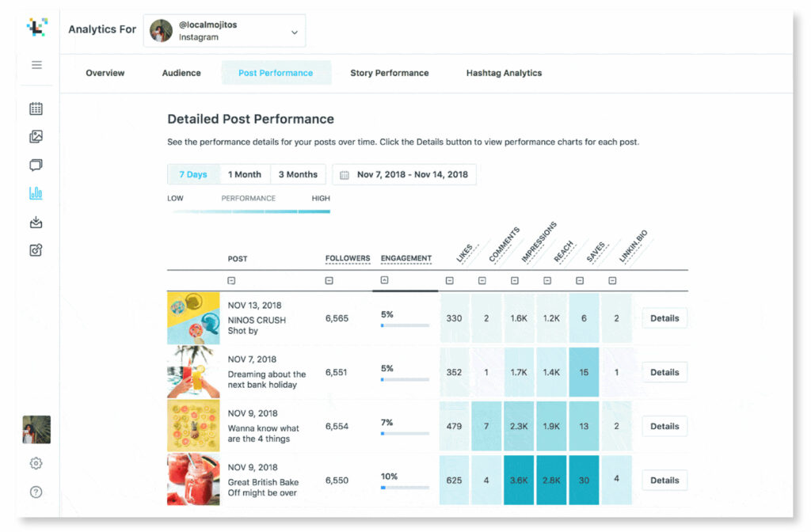
Task: Switch range to 3 Months
Action: [x=298, y=175]
